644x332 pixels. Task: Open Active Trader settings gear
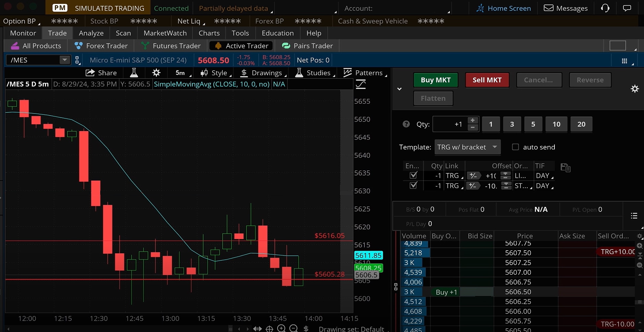pyautogui.click(x=635, y=89)
